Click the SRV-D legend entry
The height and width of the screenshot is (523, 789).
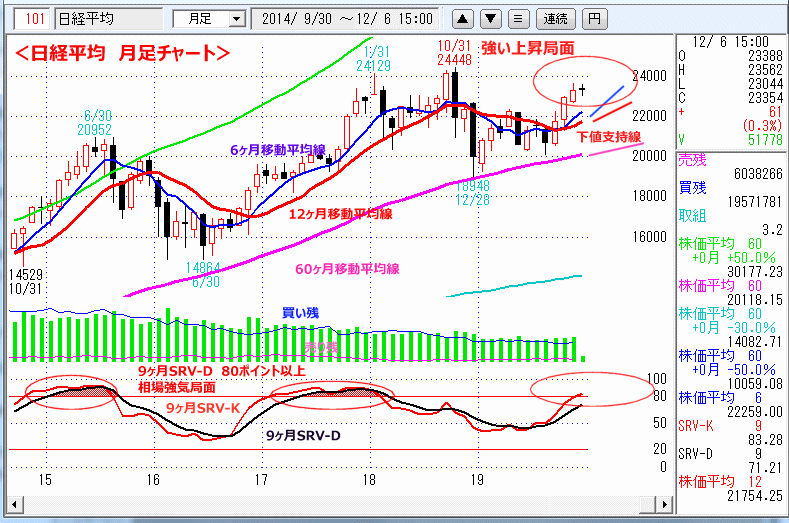[x=698, y=452]
